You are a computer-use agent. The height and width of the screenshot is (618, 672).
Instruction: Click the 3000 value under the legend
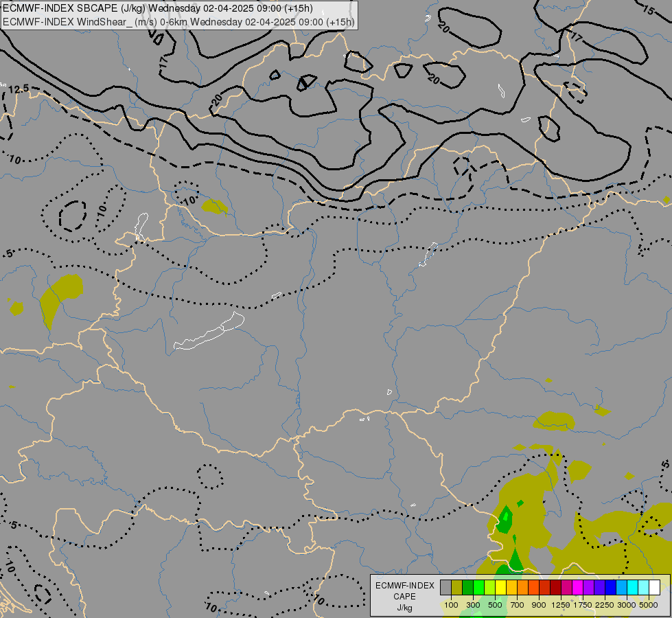[x=627, y=605]
